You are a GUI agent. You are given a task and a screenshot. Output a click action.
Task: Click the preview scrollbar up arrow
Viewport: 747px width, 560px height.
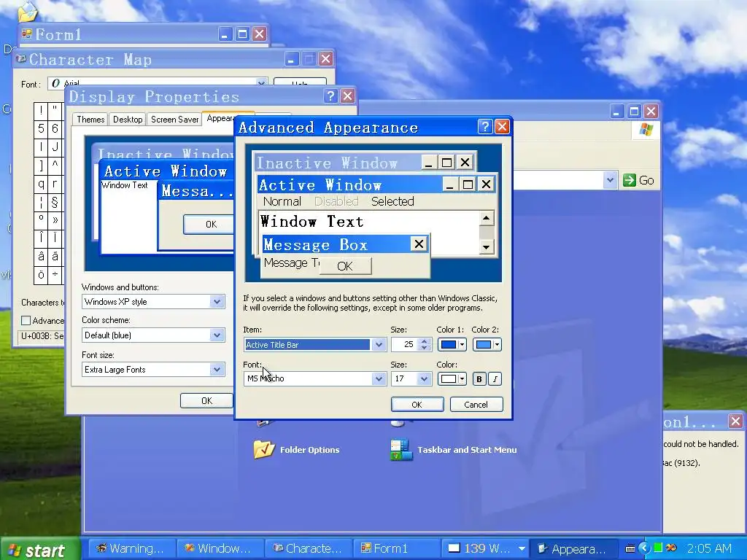click(486, 219)
